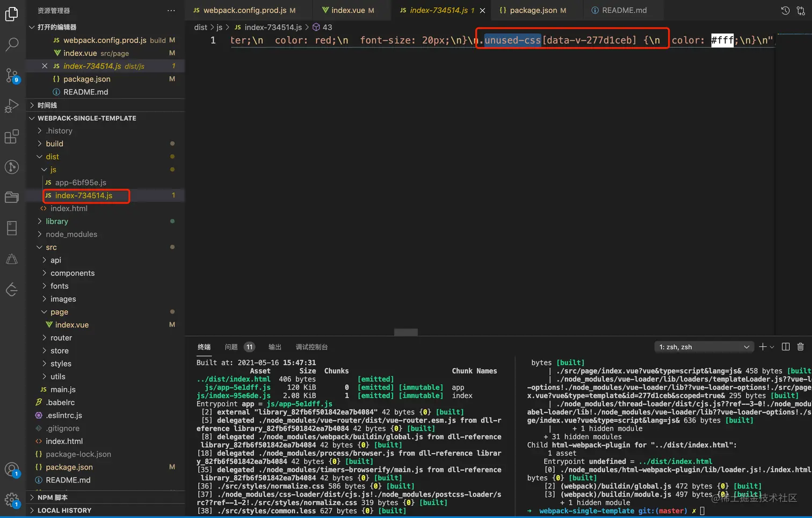Switch to package.json editor tab
Image resolution: width=812 pixels, height=518 pixels.
coord(533,10)
